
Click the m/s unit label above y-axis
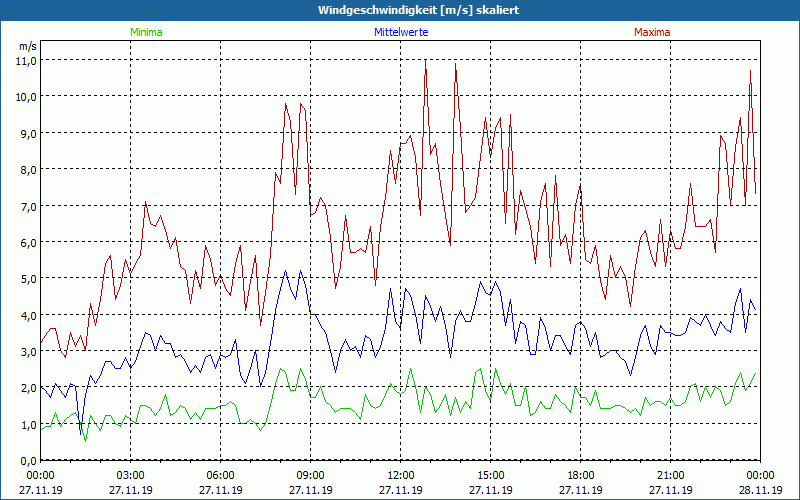27,46
